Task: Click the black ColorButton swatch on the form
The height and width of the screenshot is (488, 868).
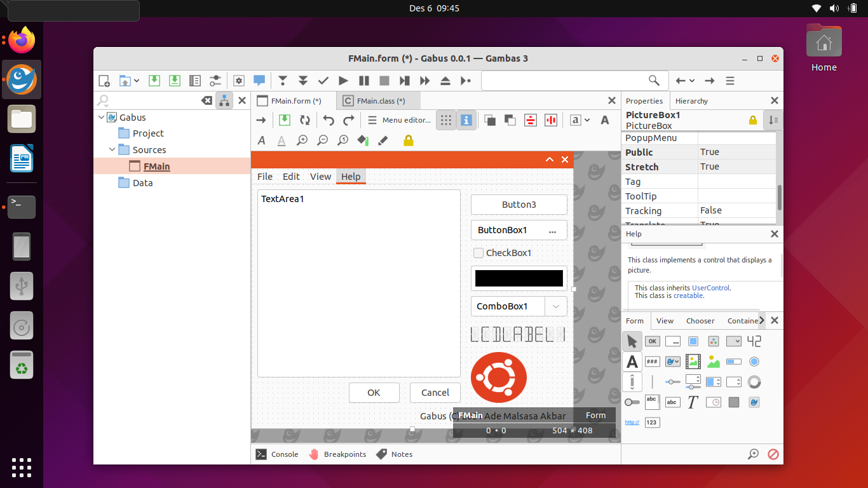Action: pos(519,278)
